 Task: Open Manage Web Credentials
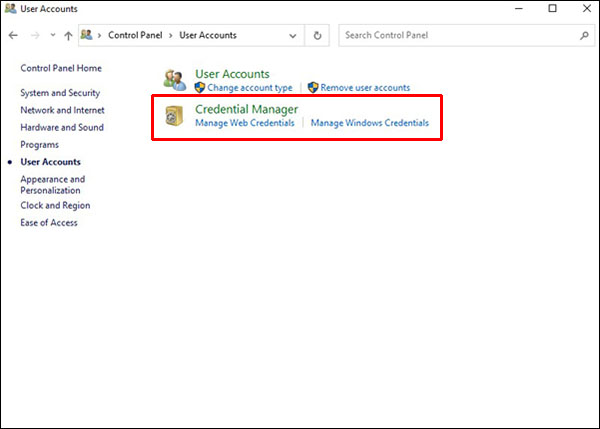point(245,123)
